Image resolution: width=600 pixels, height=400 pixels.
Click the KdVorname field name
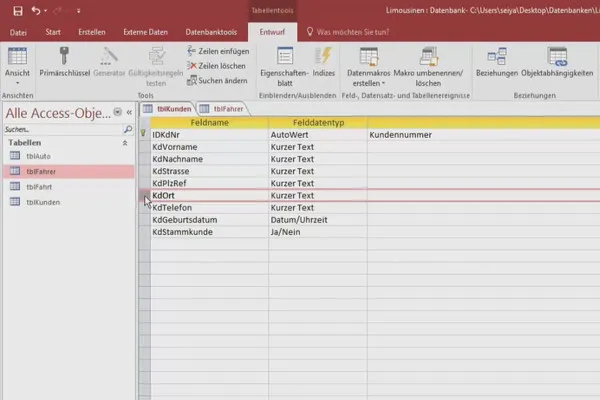[209, 147]
